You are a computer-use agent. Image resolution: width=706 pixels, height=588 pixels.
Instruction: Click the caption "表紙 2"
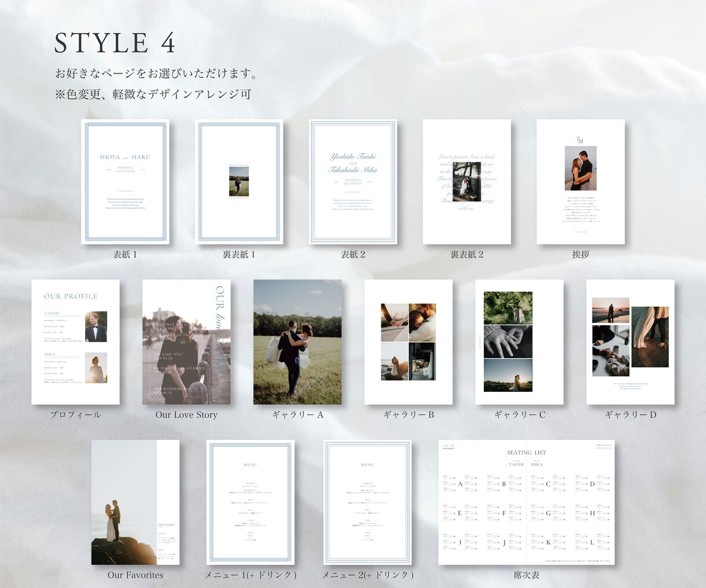[x=353, y=254]
